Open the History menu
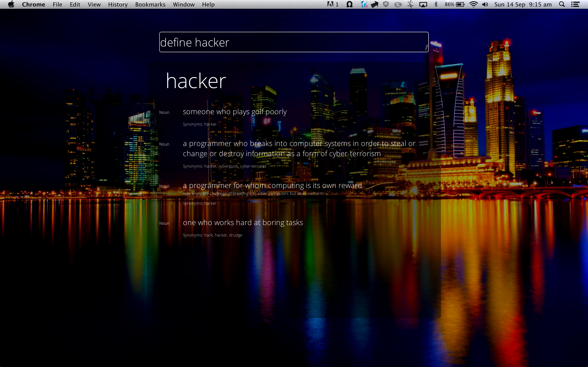 (118, 4)
